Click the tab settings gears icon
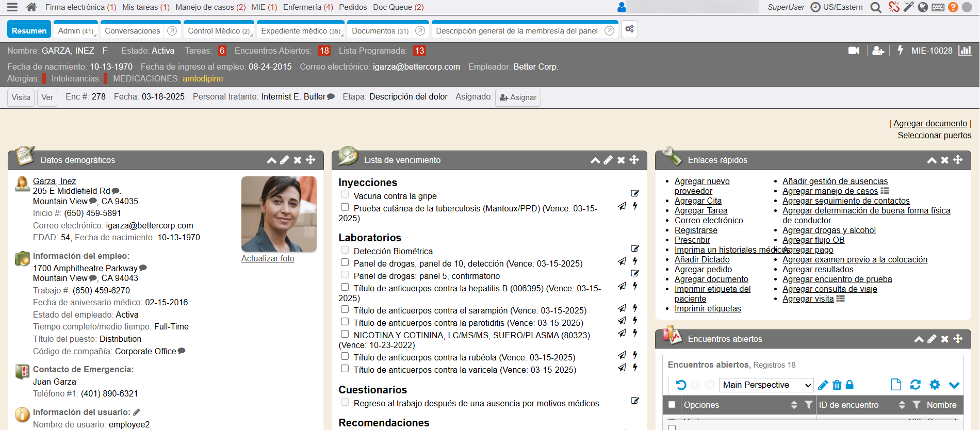Viewport: 980px width, 430px height. pos(629,29)
